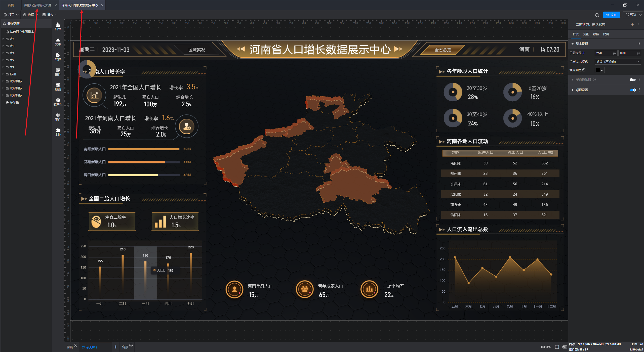Click the sub-board width field showing 1920
The image size is (644, 352).
pos(603,53)
